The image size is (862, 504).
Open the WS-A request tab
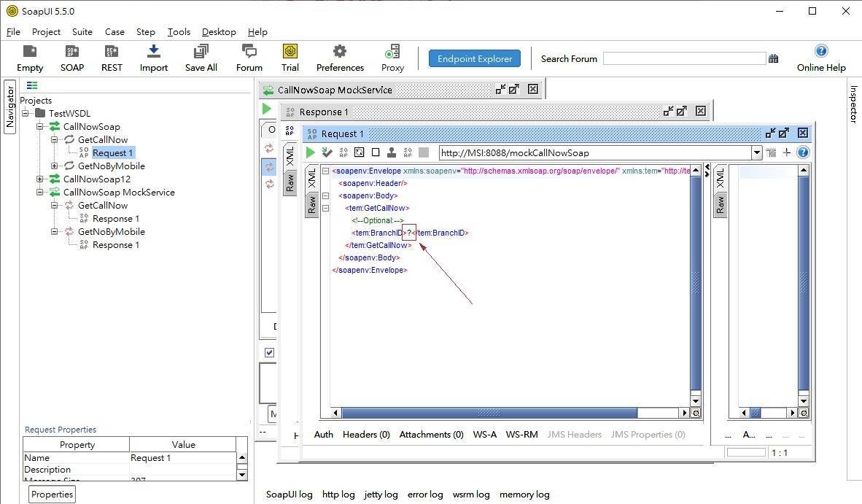(485, 434)
